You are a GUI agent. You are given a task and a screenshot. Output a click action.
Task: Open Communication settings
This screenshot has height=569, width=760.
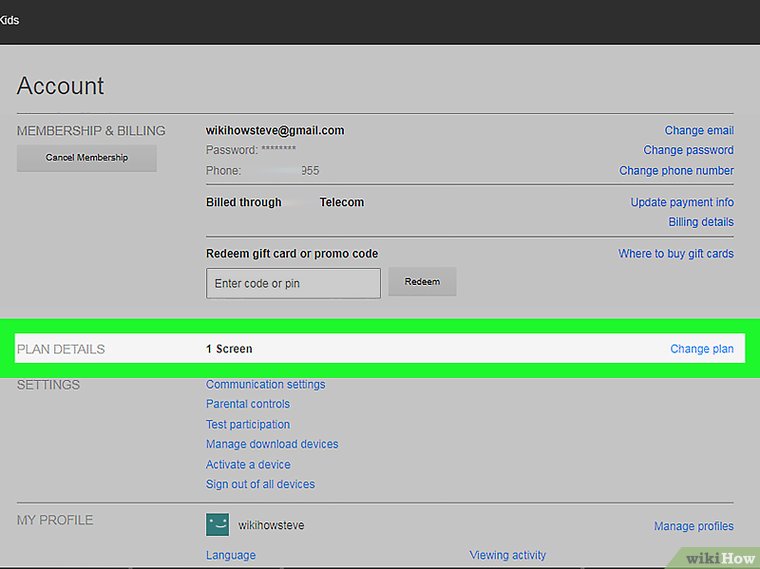[x=265, y=384]
